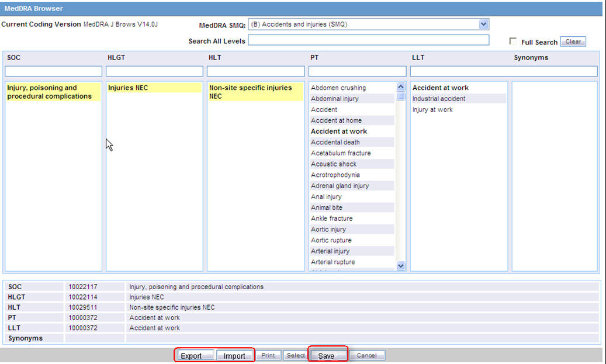Viewport: 606px width, 364px height.
Task: Click the HLT filter input field
Action: tap(255, 71)
